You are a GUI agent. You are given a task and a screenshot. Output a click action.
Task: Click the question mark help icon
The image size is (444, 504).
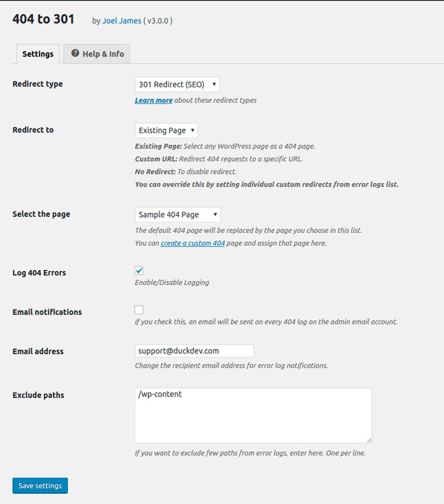pos(75,53)
